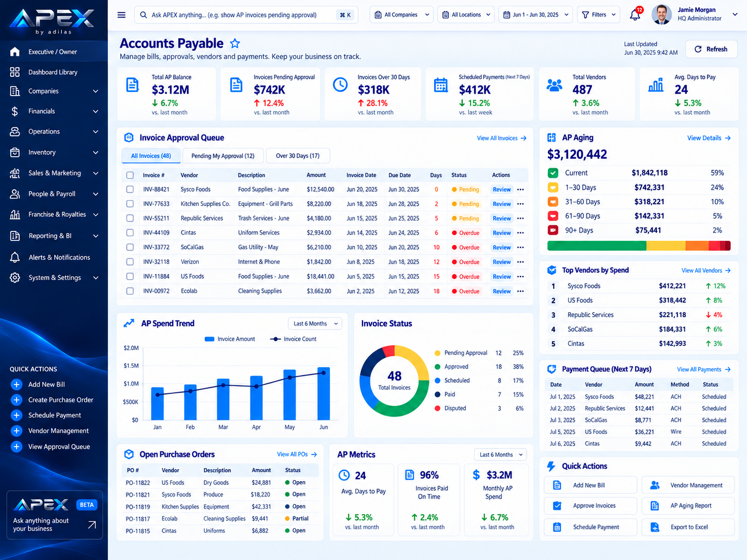
Task: Open Reporting & BI in the sidebar
Action: pos(54,236)
